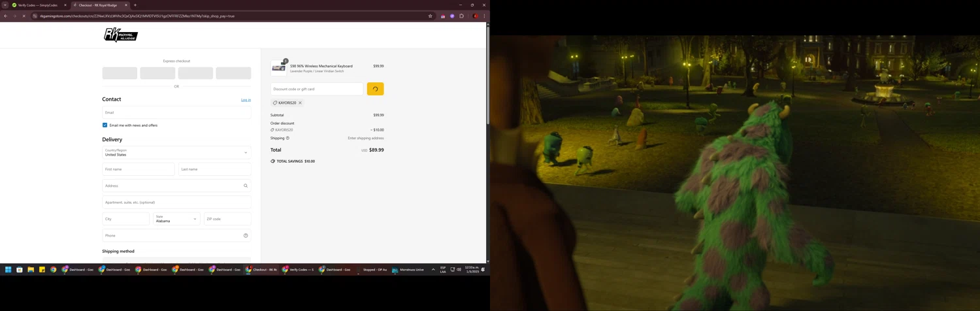Open File Explorer from the taskbar
This screenshot has height=311, width=980.
pos(31,269)
